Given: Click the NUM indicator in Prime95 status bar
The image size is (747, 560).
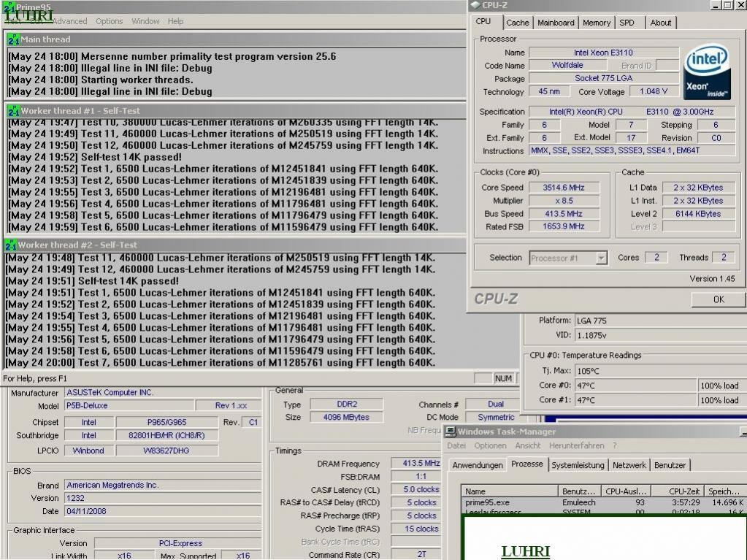Looking at the screenshot, I should tap(504, 378).
